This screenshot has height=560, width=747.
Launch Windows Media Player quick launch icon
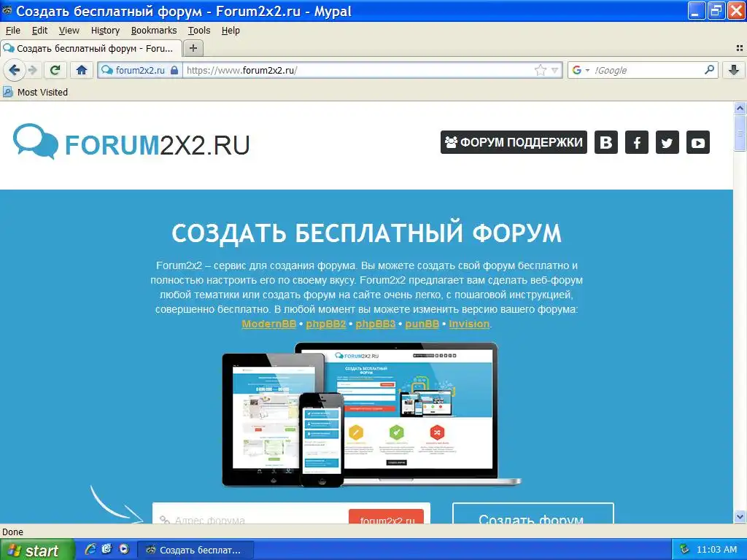(x=124, y=550)
